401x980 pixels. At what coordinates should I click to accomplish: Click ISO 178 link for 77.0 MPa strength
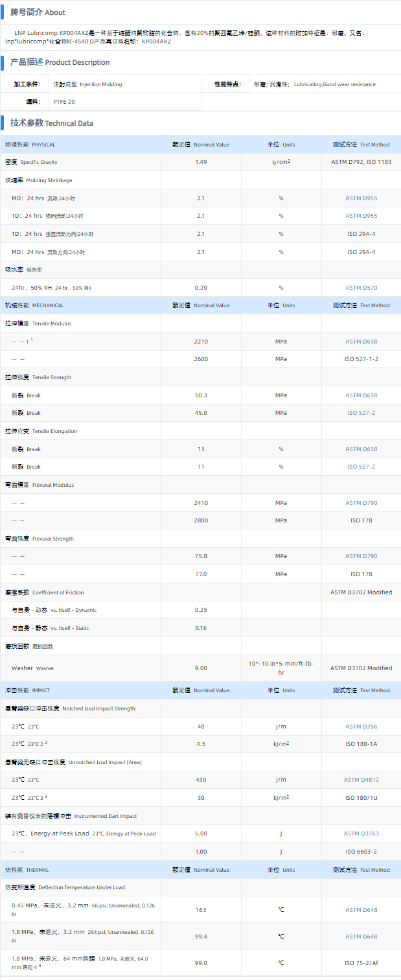pyautogui.click(x=361, y=574)
